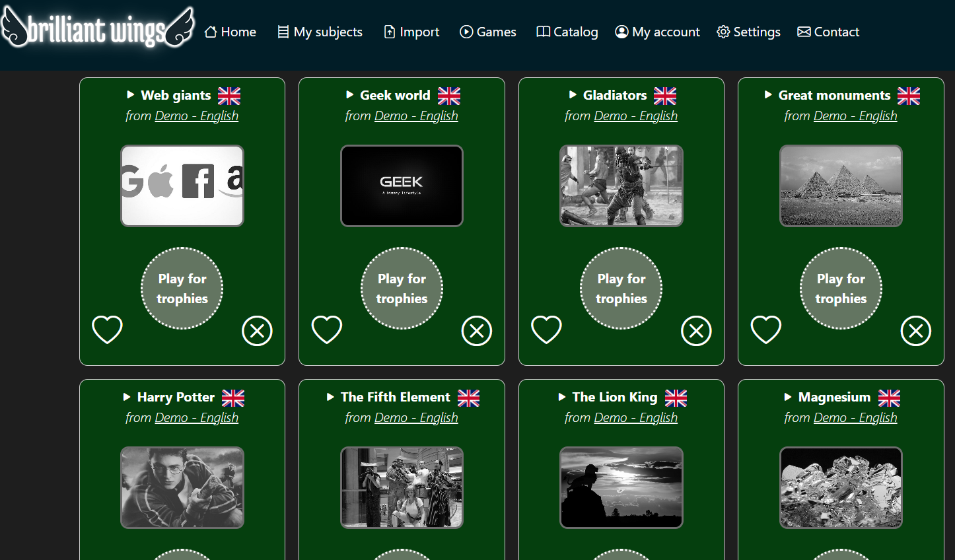Open Demo - English link under Geek world
Viewport: 955px width, 560px height.
point(416,116)
